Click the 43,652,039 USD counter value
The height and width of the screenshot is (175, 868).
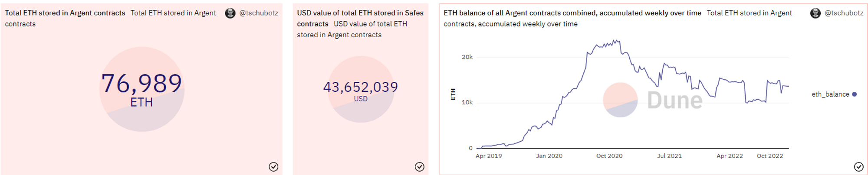(x=361, y=87)
